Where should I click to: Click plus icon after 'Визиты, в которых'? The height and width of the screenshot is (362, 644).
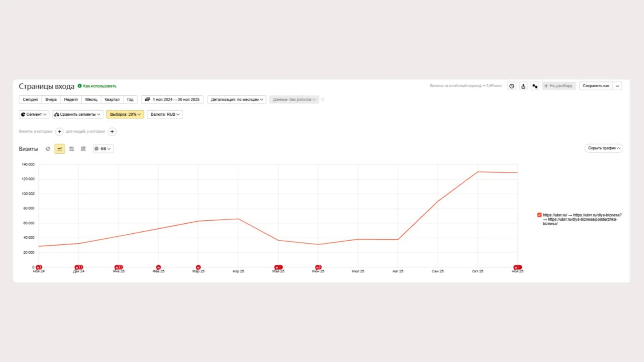pos(59,132)
